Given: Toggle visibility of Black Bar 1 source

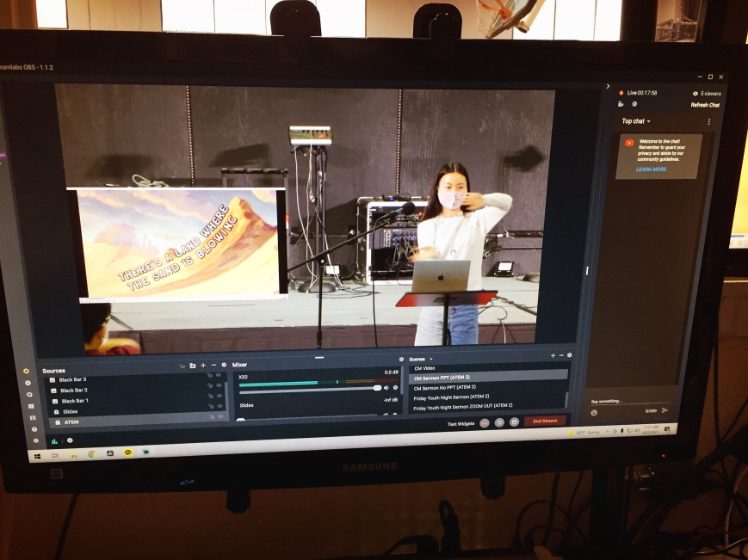Looking at the screenshot, I should coord(219,396).
